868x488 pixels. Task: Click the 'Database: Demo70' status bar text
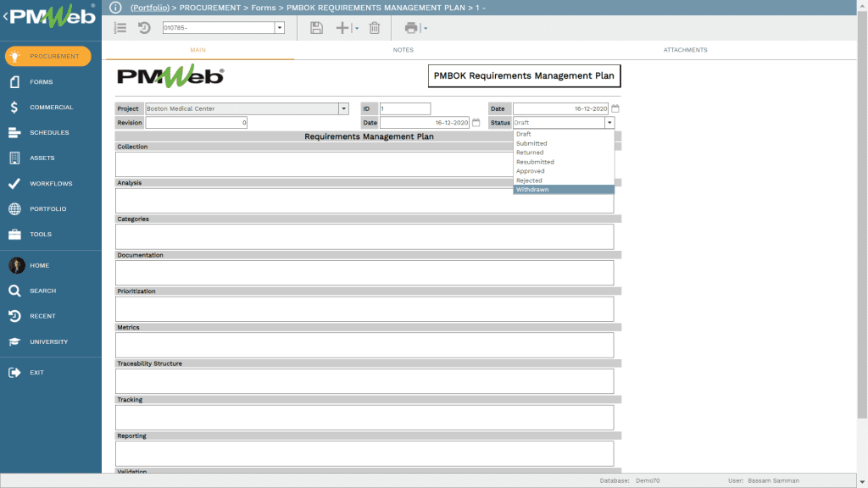click(x=630, y=481)
